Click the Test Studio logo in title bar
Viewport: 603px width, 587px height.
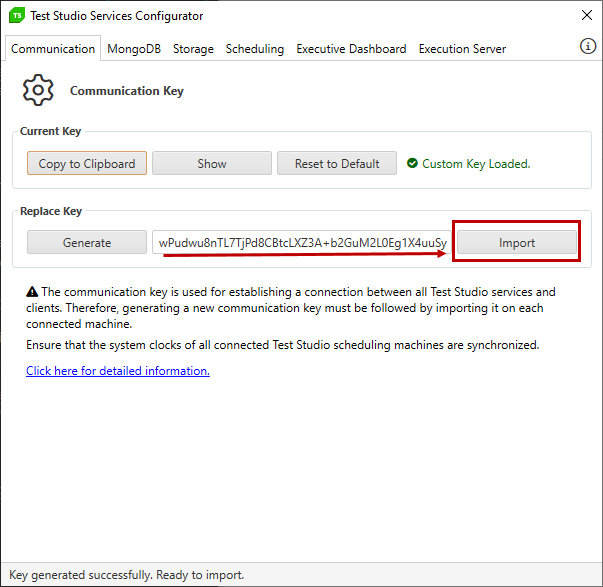(x=17, y=16)
